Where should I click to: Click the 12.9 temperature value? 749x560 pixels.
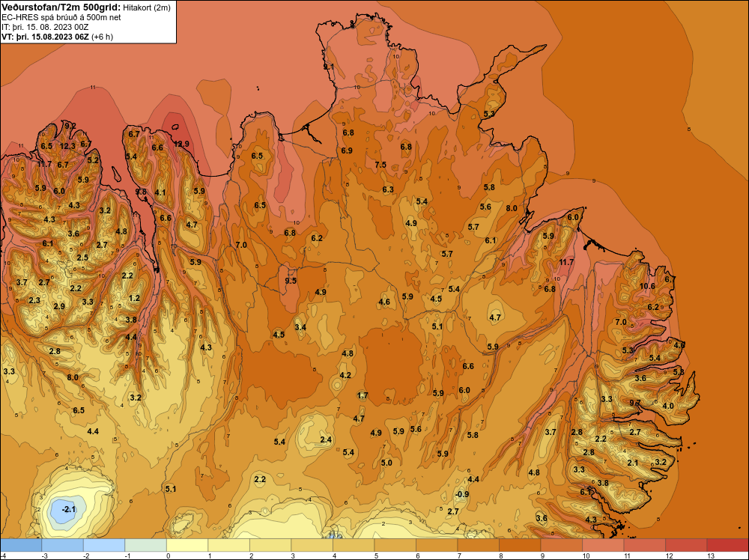[x=181, y=144]
